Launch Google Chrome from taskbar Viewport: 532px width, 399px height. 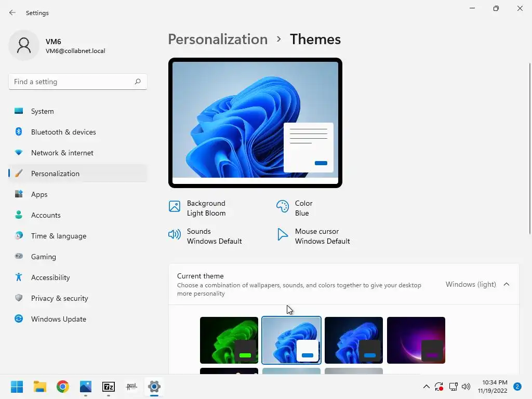(x=63, y=387)
